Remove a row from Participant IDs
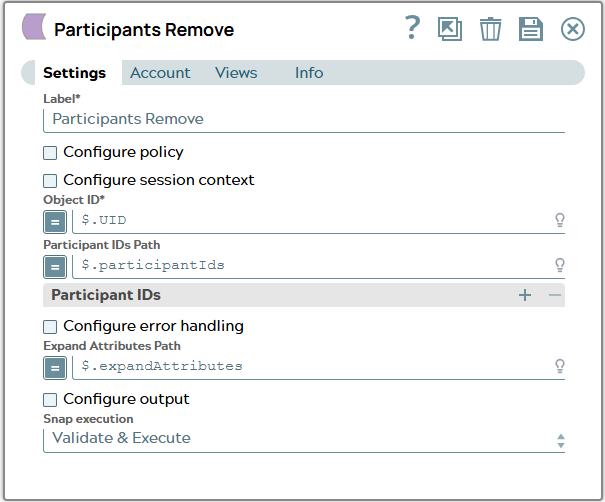Viewport: 605px width, 502px height. point(555,295)
